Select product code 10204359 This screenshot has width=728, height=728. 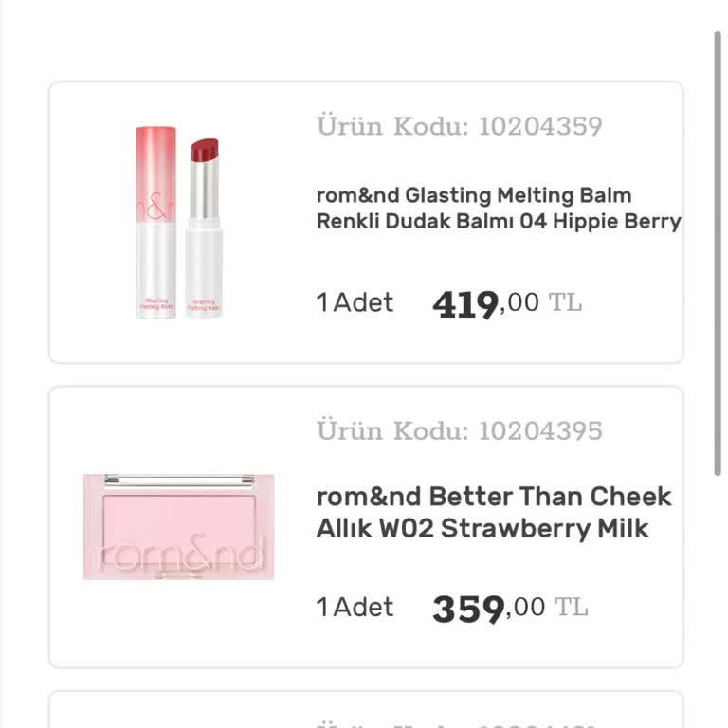(x=540, y=126)
